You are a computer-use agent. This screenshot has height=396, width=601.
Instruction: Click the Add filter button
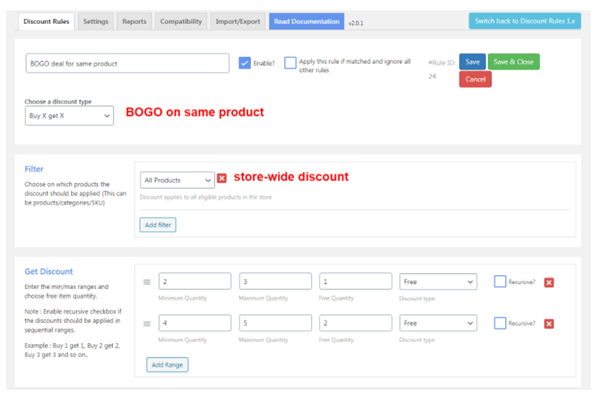tap(158, 225)
